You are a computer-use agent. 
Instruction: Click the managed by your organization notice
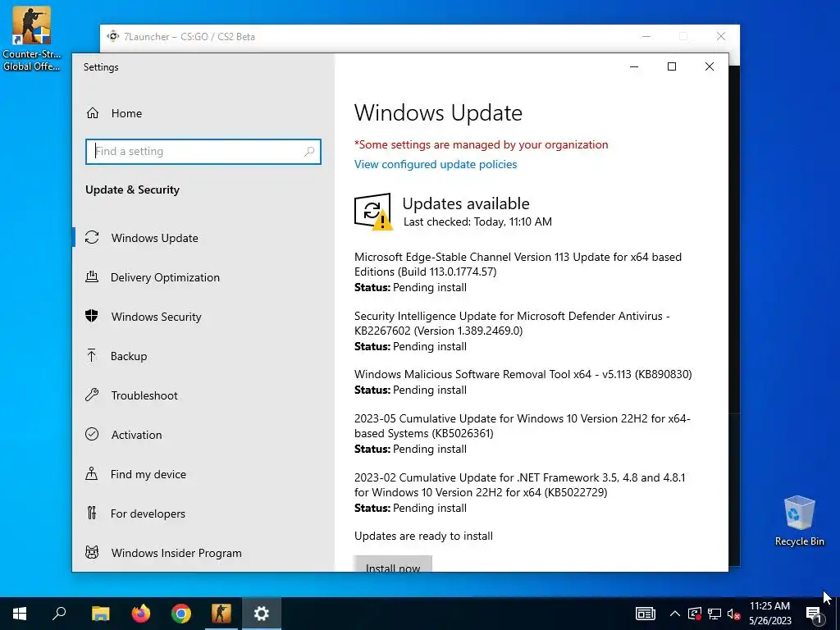point(481,144)
